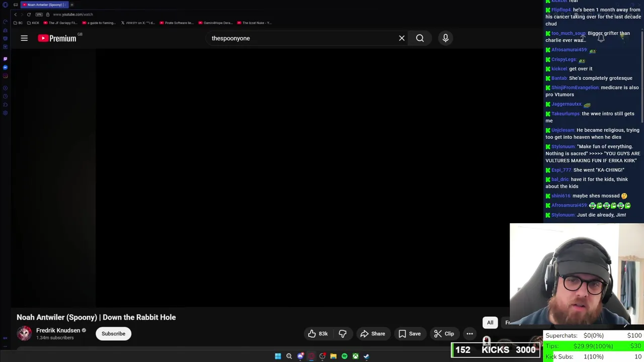Switch to the Noah Antwiler (Spoony) tab
Viewport: 644px width, 362px height.
44,5
